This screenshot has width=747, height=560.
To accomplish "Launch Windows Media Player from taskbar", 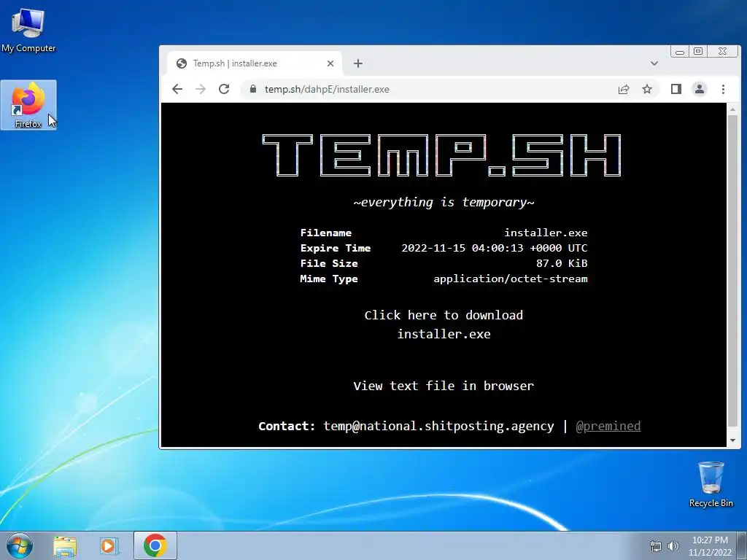I will tap(109, 545).
